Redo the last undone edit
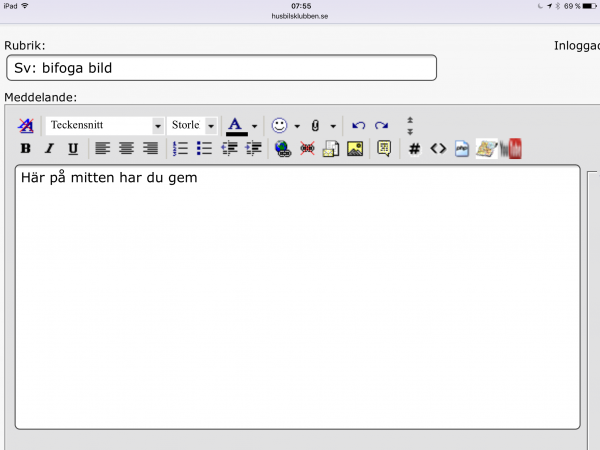This screenshot has height=450, width=600. click(x=381, y=125)
